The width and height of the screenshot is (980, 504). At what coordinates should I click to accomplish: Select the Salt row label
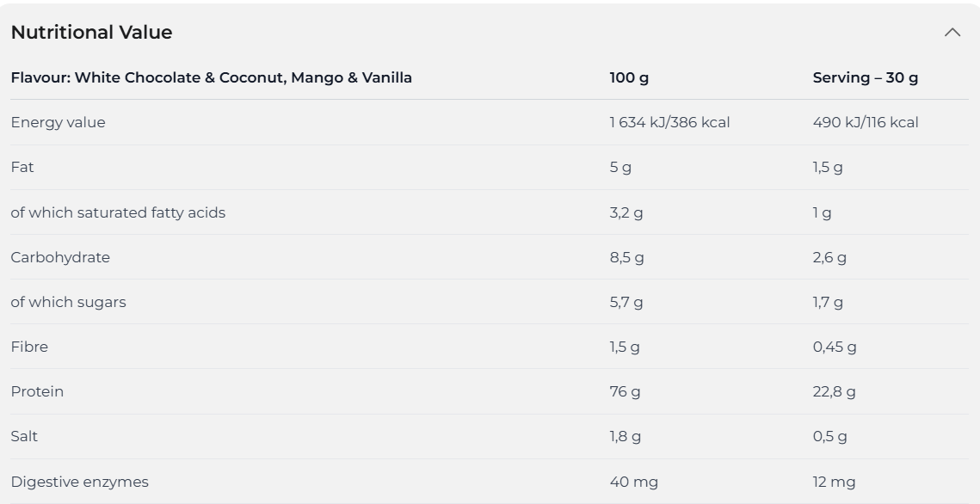coord(24,437)
